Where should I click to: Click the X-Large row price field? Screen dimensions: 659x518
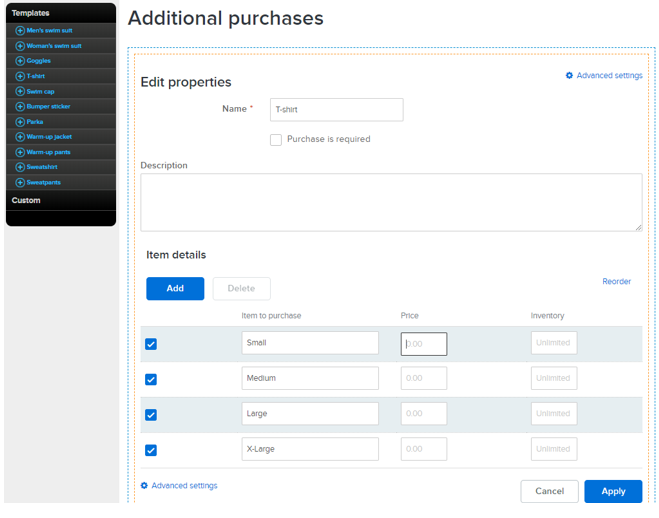(x=424, y=449)
